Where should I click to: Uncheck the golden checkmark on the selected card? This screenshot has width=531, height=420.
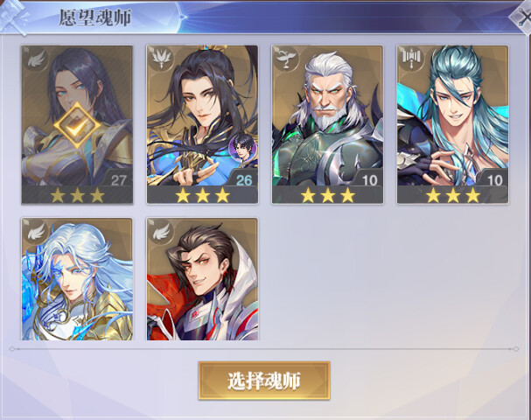click(77, 126)
